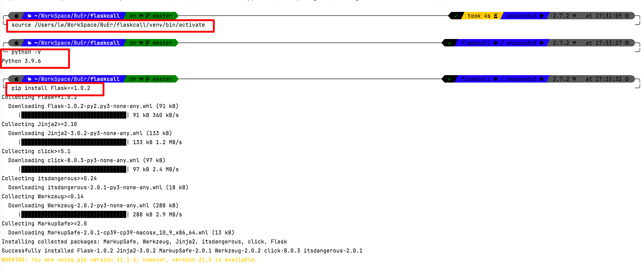
Task: Click the 'pip install Flask==1.0.2' command
Action: tap(51, 88)
